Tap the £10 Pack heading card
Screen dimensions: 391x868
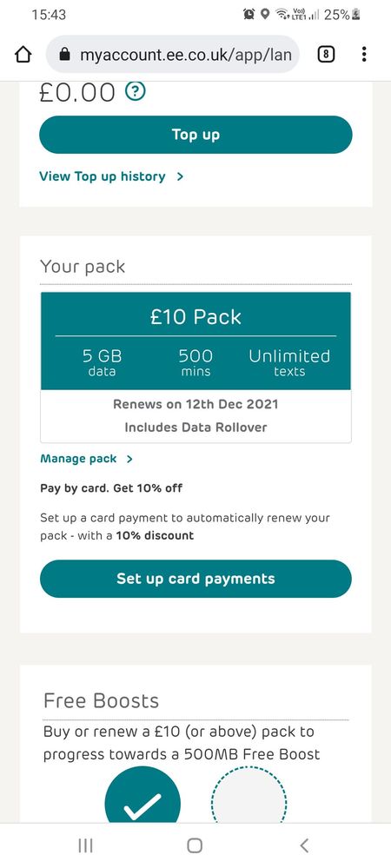(195, 341)
